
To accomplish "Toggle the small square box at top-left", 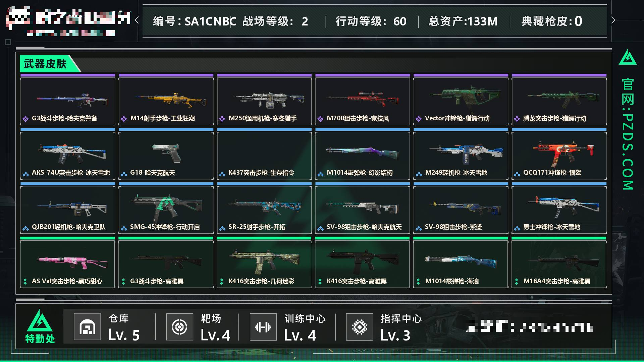I will pos(8,42).
